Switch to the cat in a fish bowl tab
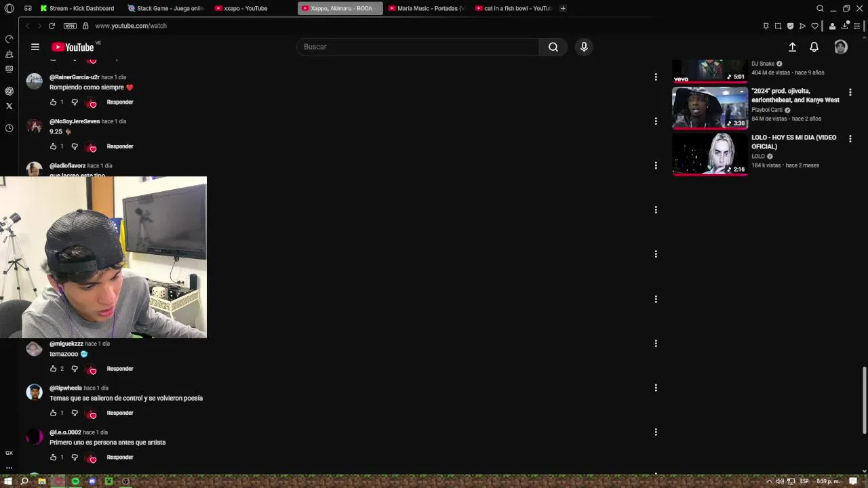The image size is (868, 488). point(513,8)
